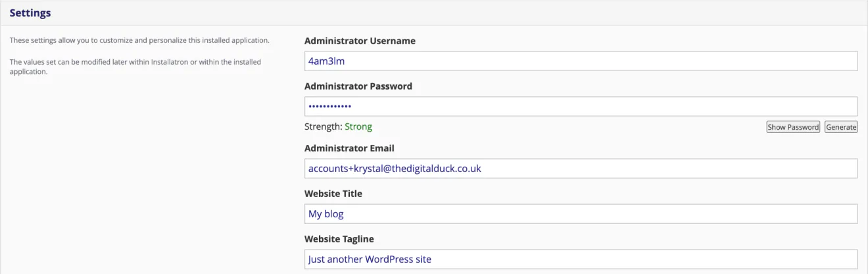Focus the Administrator Password field

581,106
